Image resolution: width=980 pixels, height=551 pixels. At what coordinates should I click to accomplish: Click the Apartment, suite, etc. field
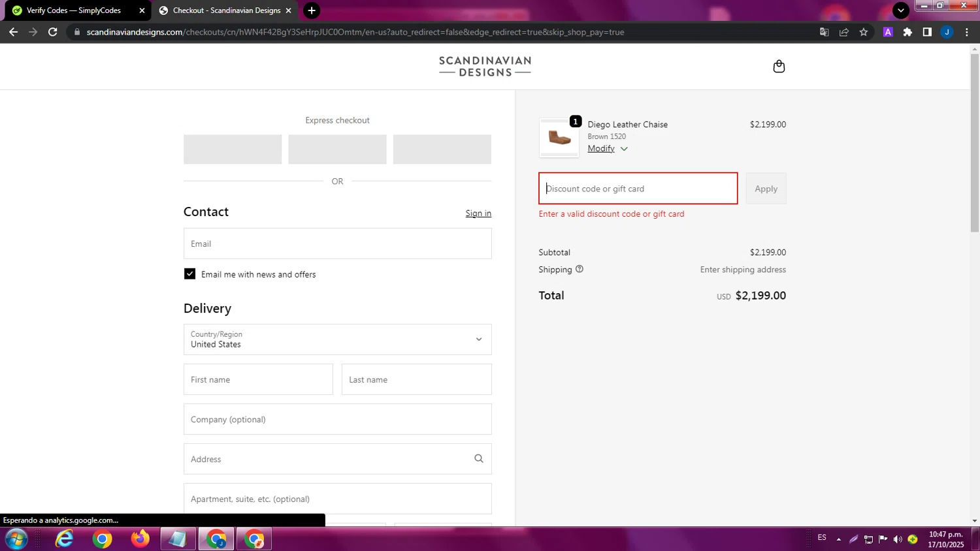(337, 499)
